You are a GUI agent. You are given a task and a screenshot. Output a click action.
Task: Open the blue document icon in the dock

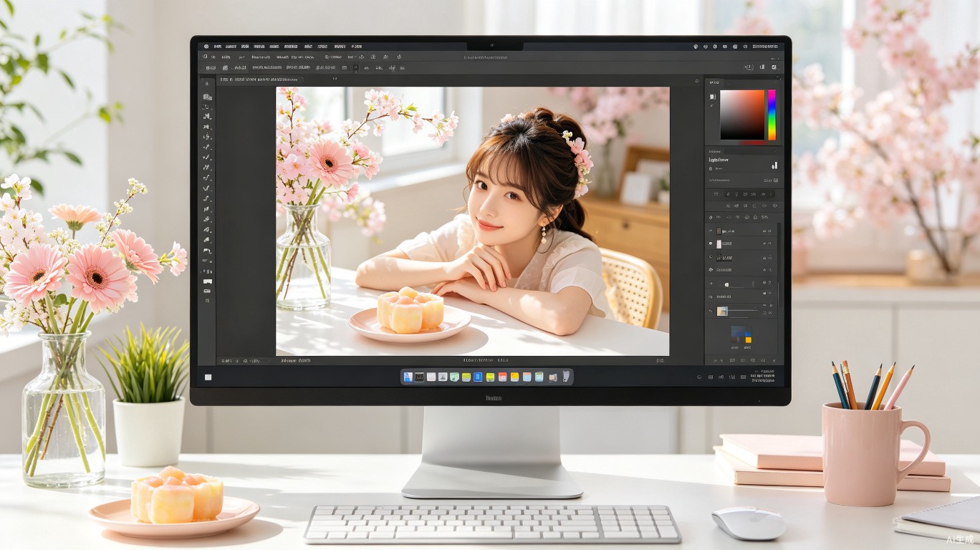pos(408,377)
